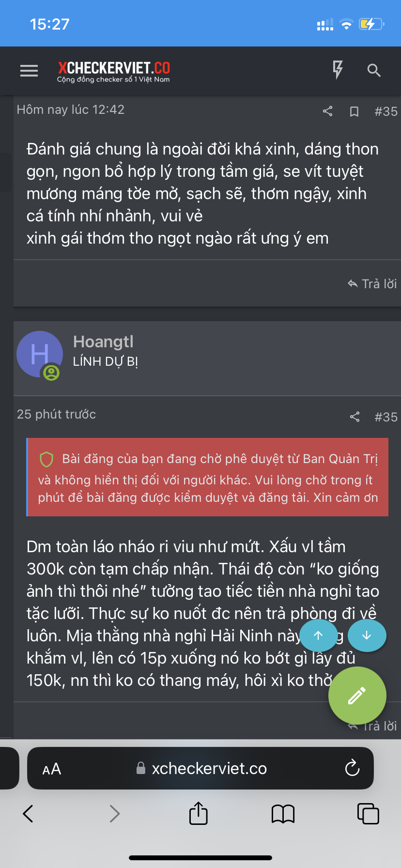Image resolution: width=401 pixels, height=868 pixels.
Task: Bookmark the post from 12:42
Action: (355, 112)
